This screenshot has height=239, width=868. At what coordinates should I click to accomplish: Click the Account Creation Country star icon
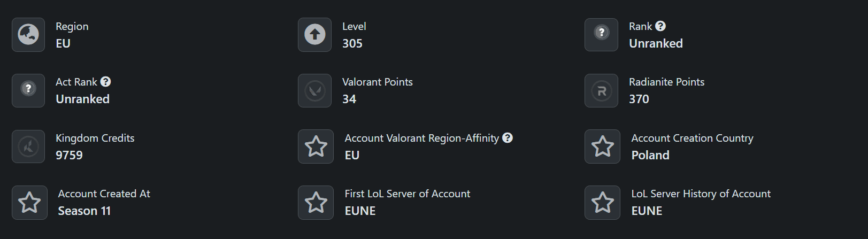point(602,147)
